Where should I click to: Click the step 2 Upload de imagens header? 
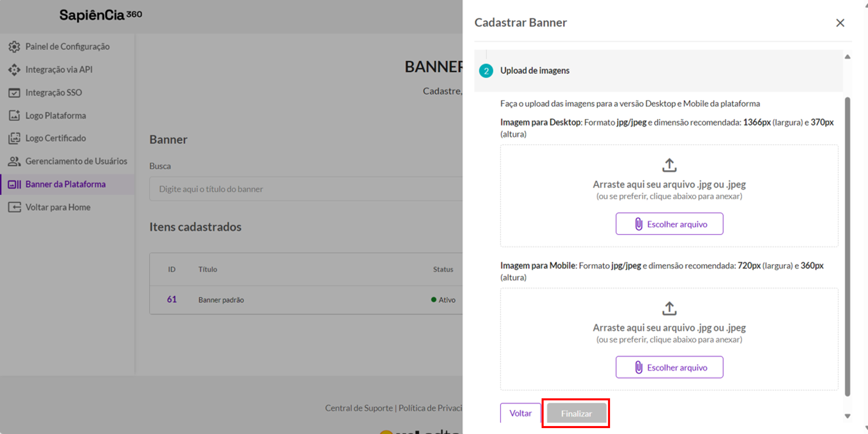point(658,71)
